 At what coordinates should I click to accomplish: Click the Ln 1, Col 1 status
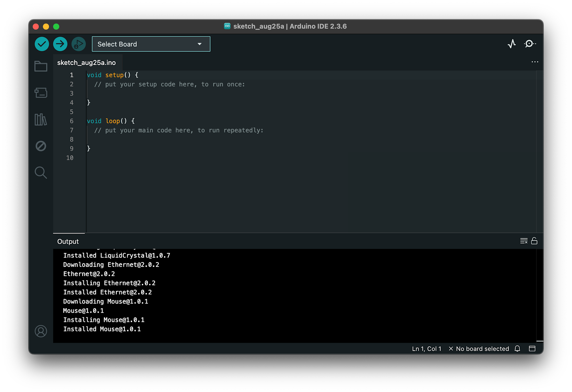[426, 349]
